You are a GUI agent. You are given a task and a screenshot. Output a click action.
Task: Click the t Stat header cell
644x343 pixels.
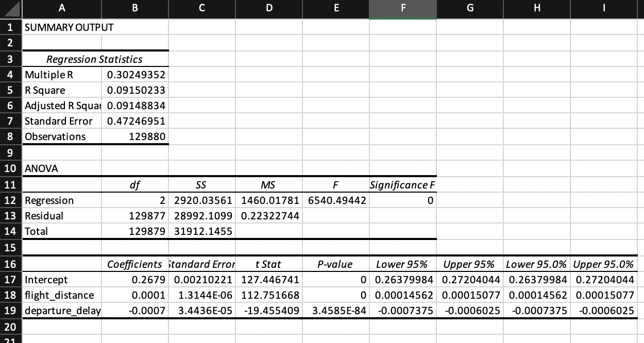click(x=269, y=264)
